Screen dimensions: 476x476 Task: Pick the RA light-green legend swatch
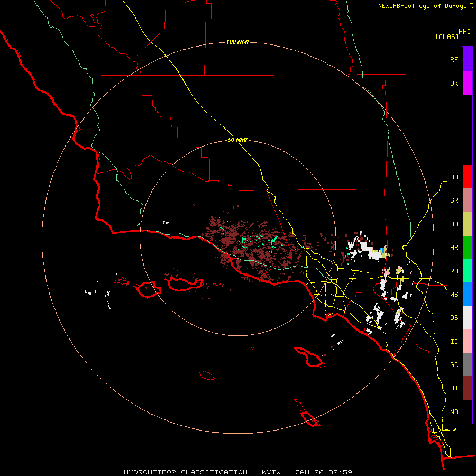pyautogui.click(x=467, y=271)
